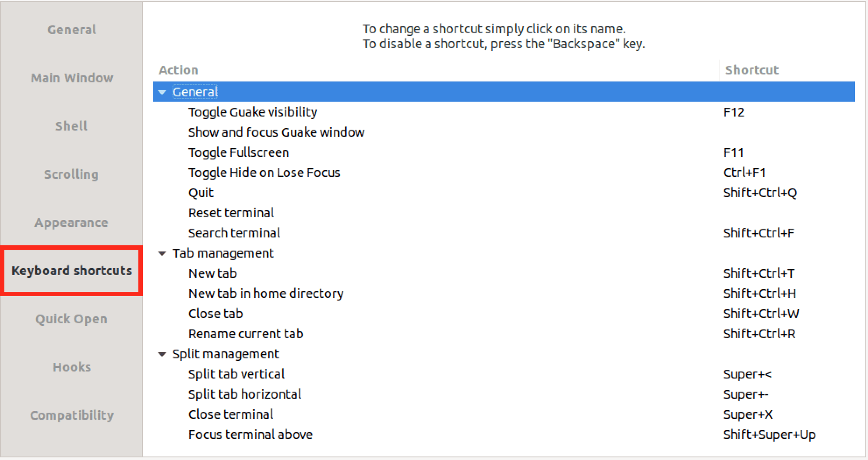Viewport: 868px width, 460px height.
Task: Select the Keyboard shortcuts sidebar entry
Action: coord(71,271)
